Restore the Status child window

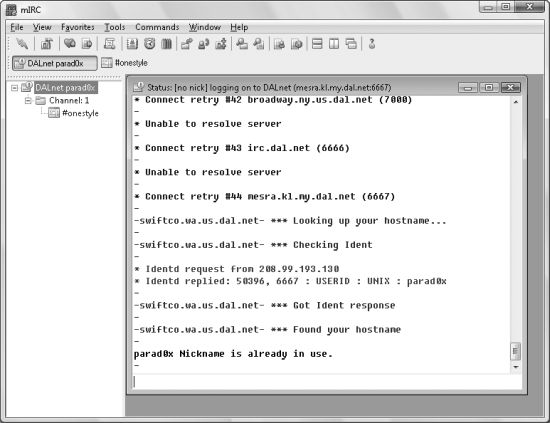coord(489,87)
